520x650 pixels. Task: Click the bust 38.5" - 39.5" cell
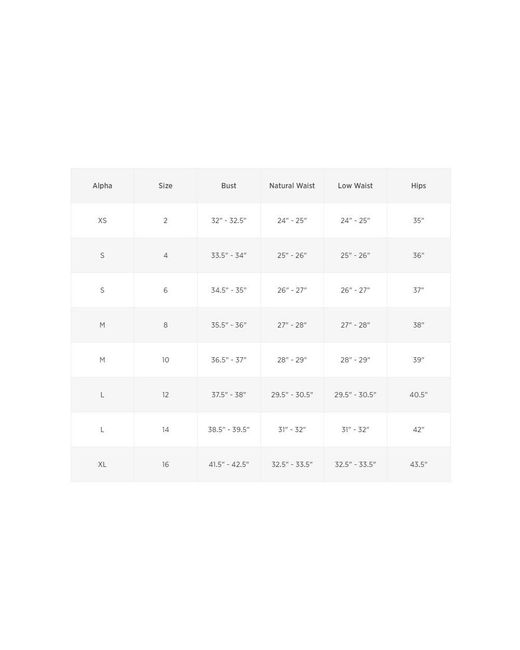(228, 429)
